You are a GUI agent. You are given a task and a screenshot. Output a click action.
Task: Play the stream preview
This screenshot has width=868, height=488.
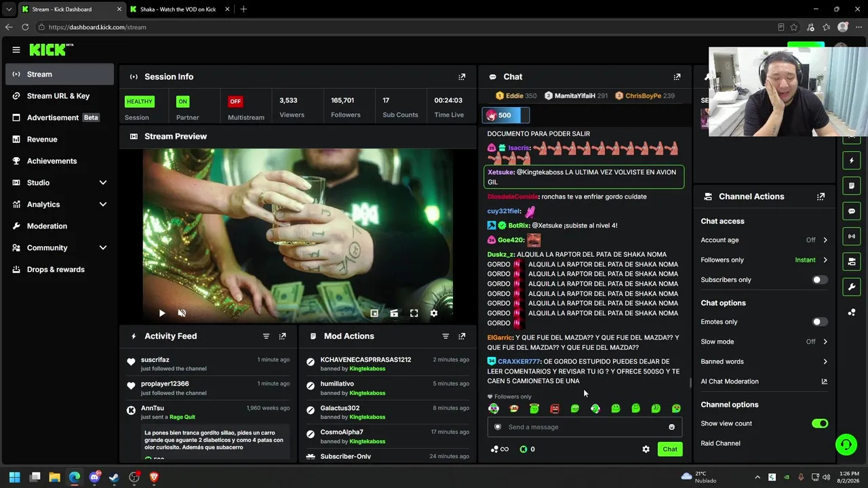162,313
